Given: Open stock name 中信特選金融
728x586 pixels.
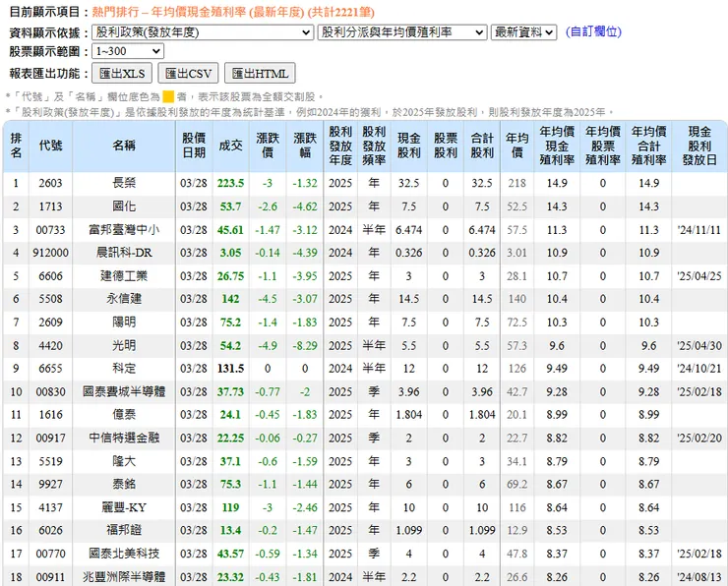Looking at the screenshot, I should [124, 438].
